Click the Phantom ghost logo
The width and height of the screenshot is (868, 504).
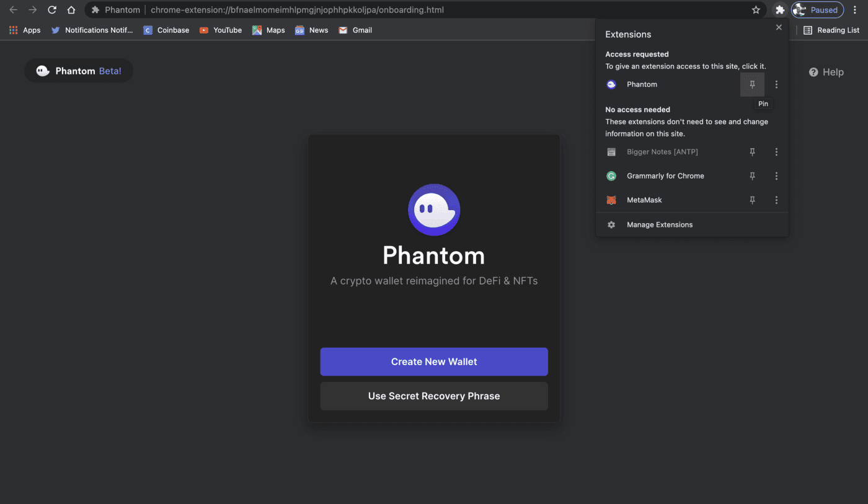[434, 210]
